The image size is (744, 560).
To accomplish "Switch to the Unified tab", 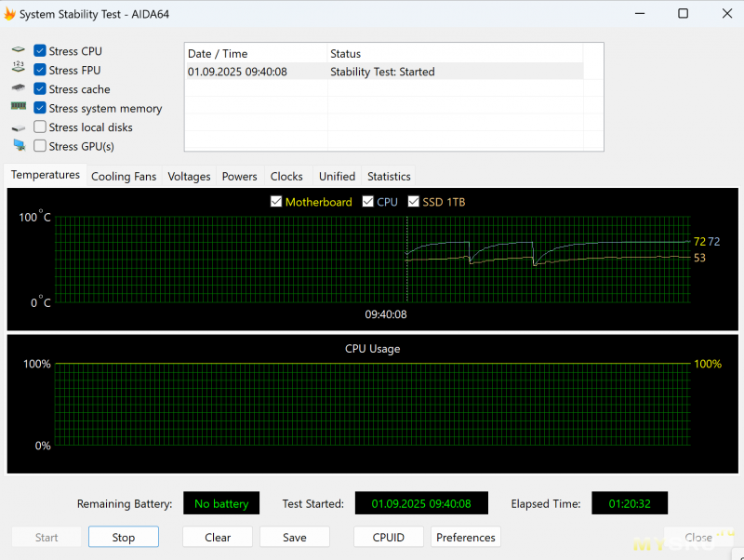I will [x=337, y=177].
